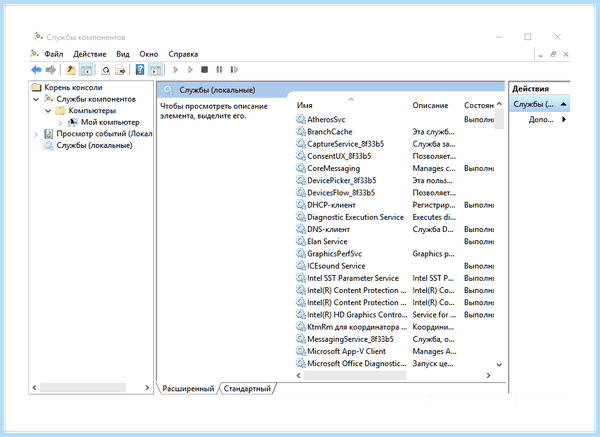Go up one level via toolbar icon
Image resolution: width=600 pixels, height=437 pixels.
(x=70, y=70)
